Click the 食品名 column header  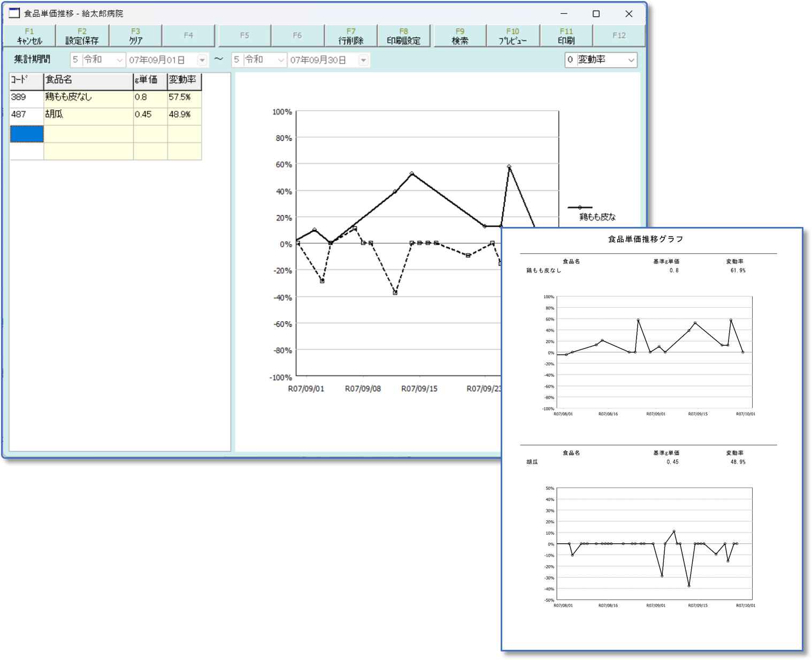[88, 80]
